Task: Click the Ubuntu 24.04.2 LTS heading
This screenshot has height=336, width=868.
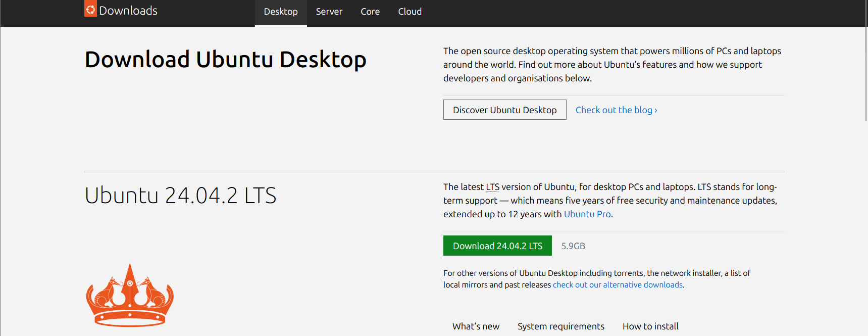Action: pyautogui.click(x=180, y=196)
